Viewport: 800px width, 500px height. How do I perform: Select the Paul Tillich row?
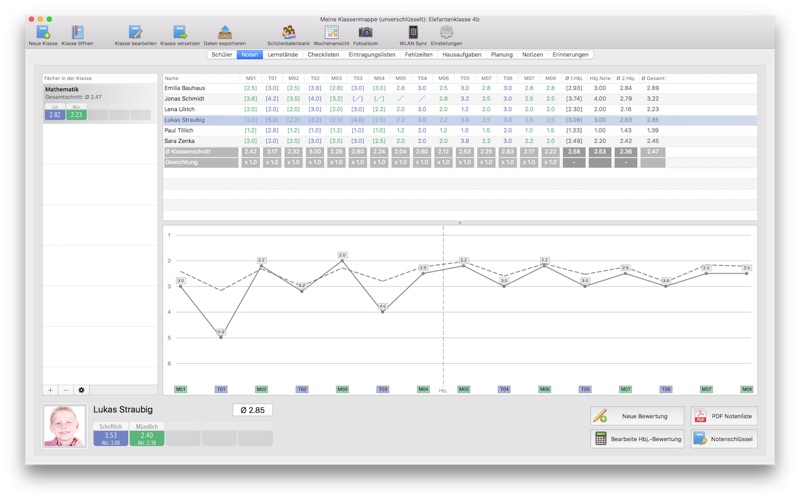click(x=459, y=131)
